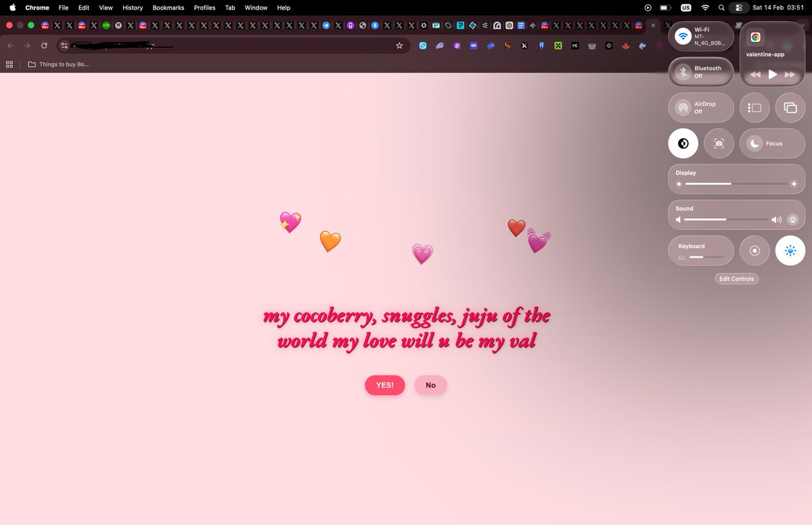Open the File menu
The width and height of the screenshot is (812, 525).
coord(64,7)
